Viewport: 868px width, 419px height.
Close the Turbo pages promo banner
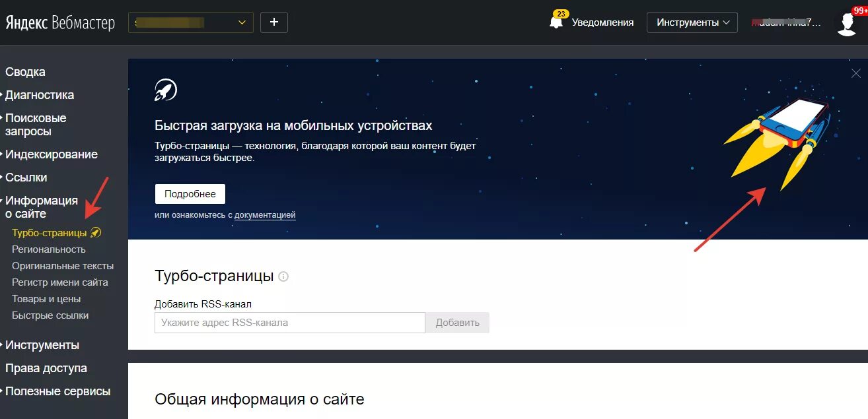(856, 73)
